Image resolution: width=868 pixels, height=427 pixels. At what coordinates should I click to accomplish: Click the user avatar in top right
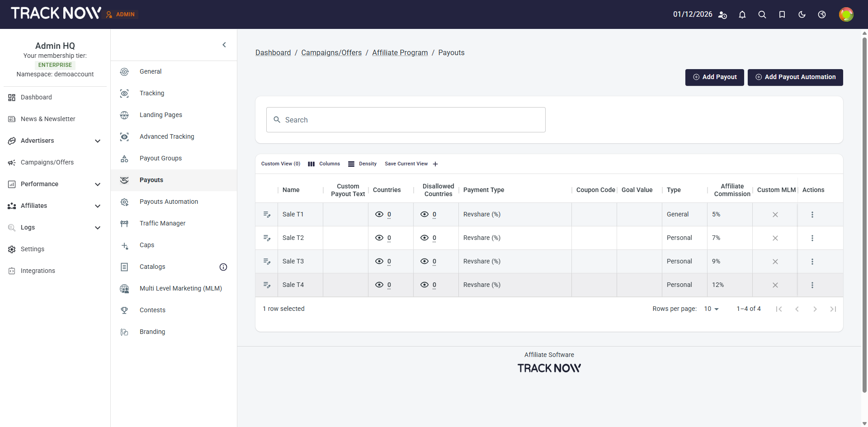[x=845, y=14]
